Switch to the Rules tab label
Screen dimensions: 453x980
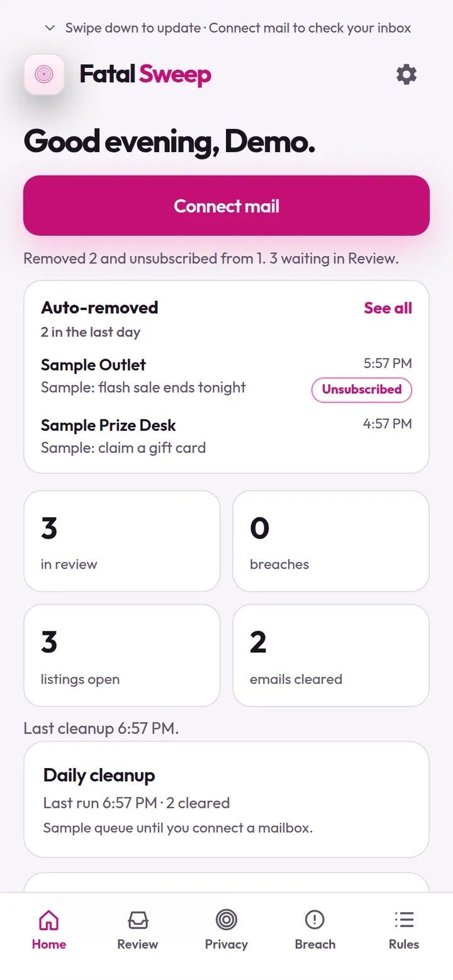pos(404,944)
